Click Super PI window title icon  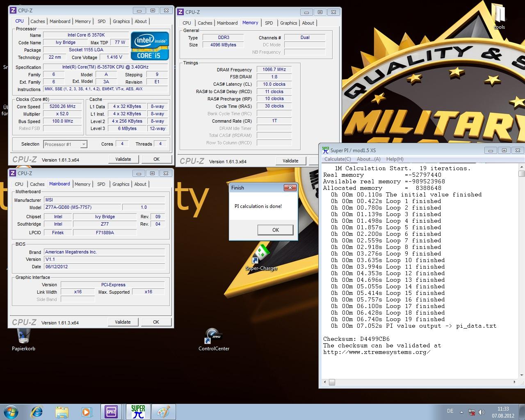[x=325, y=150]
